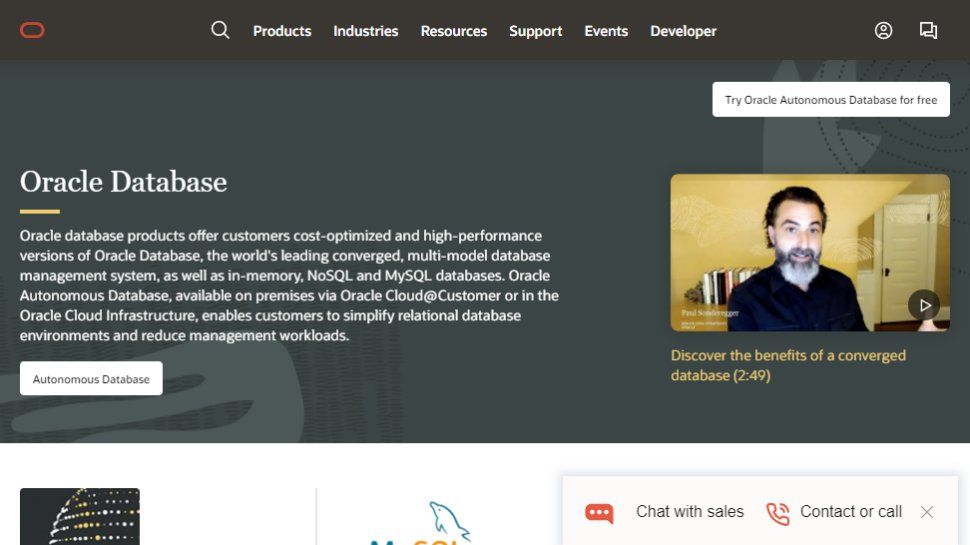Viewport: 970px width, 545px height.
Task: Open the Products menu
Action: [282, 31]
